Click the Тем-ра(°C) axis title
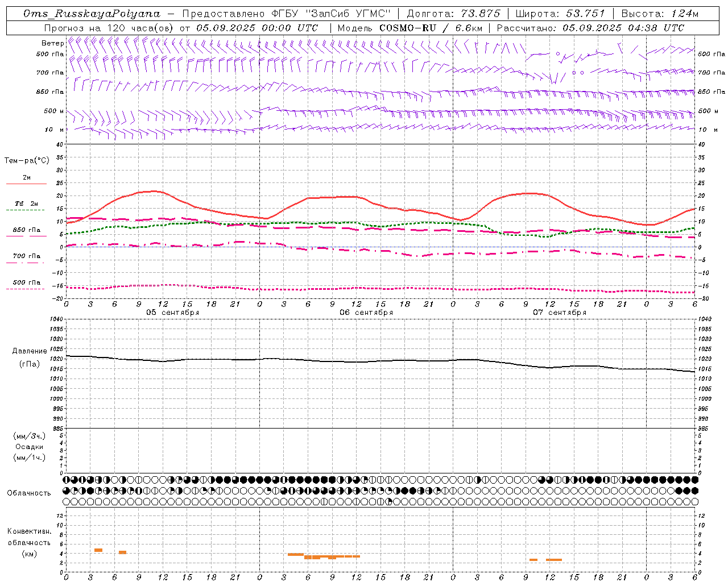This screenshot has width=728, height=582. click(27, 161)
